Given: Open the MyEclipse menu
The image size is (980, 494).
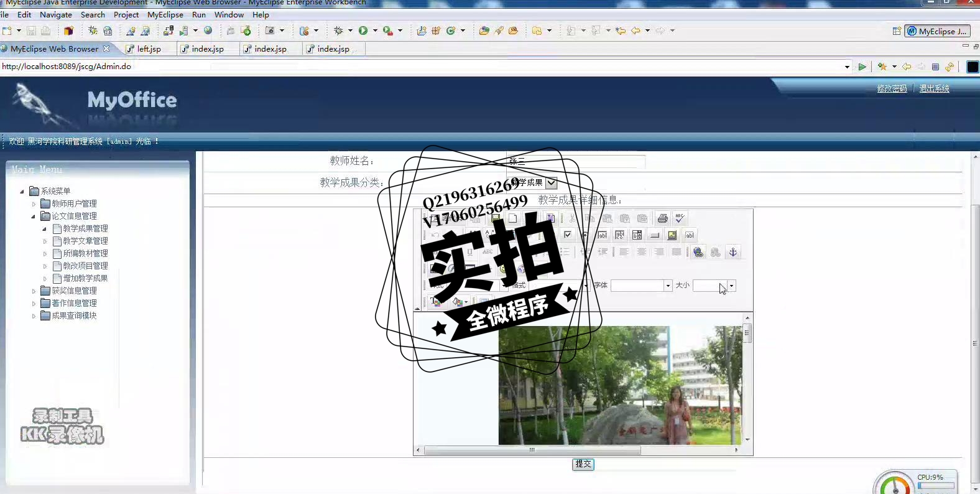Looking at the screenshot, I should click(x=165, y=14).
